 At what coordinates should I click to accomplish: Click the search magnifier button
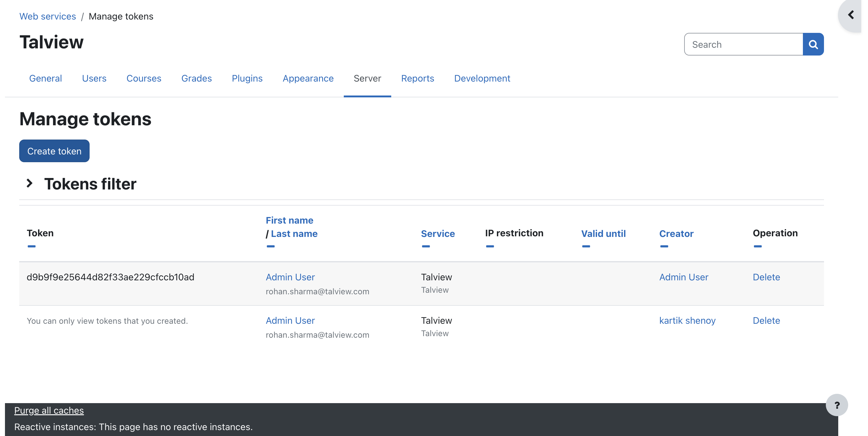coord(813,44)
